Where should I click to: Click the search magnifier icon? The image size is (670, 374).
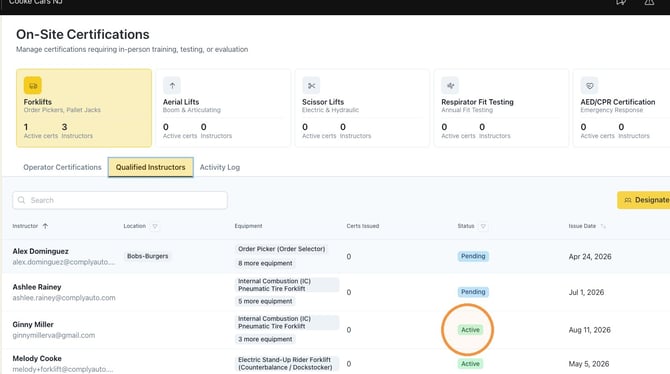point(21,200)
